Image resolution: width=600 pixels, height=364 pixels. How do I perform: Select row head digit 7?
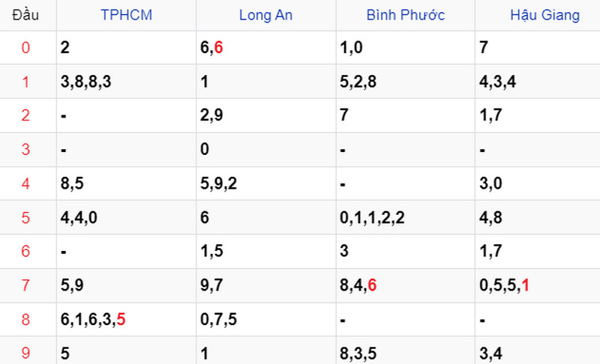(x=25, y=285)
